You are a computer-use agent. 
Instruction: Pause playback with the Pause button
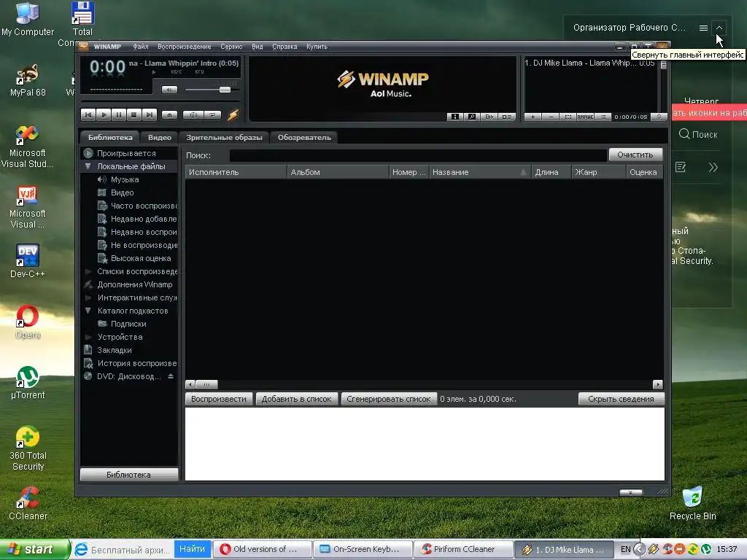pyautogui.click(x=119, y=114)
